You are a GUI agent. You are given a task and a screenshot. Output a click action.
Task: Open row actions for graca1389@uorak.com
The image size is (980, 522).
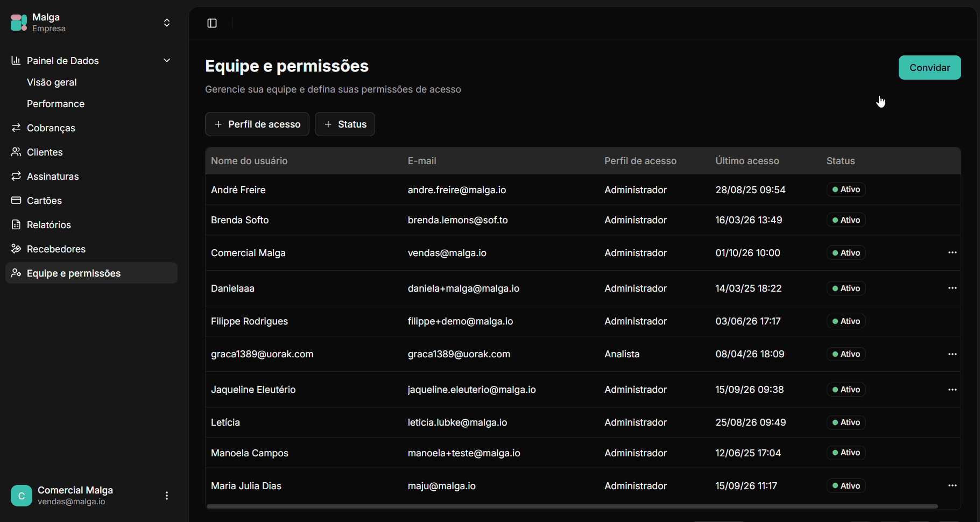(x=952, y=354)
